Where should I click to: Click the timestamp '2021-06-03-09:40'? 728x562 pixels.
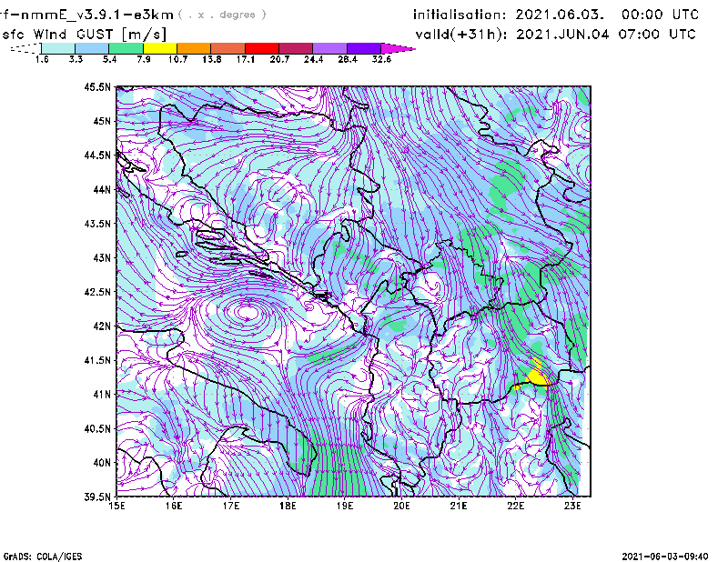(x=665, y=557)
